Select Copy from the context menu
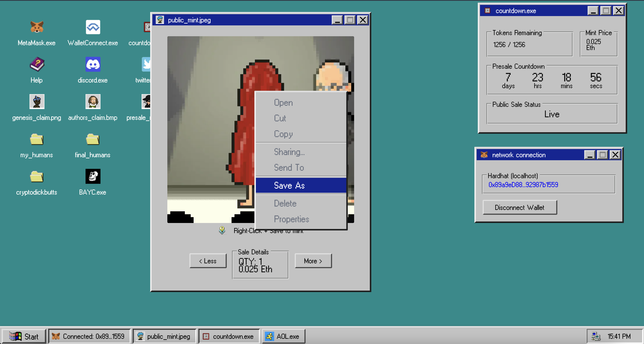Screen dimensions: 644x344 283,134
